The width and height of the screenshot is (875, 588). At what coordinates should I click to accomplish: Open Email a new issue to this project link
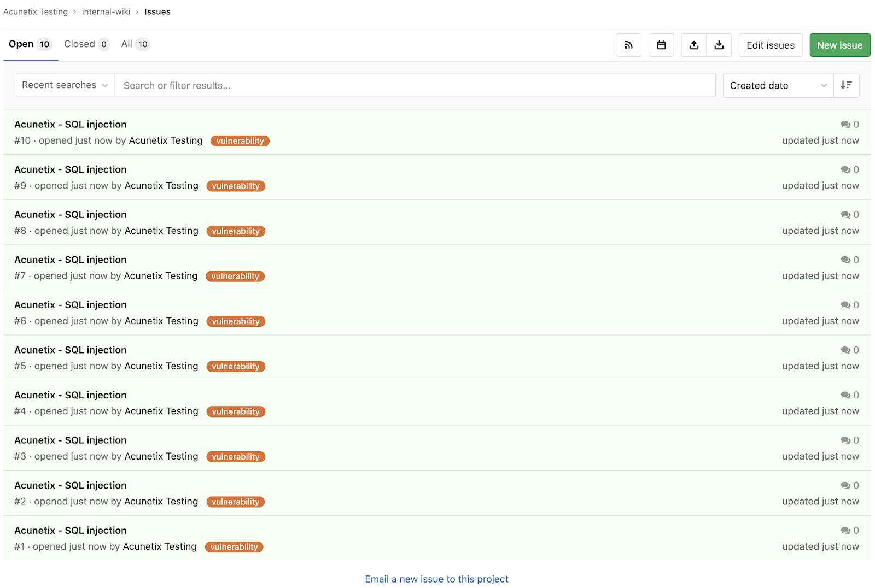coord(436,579)
